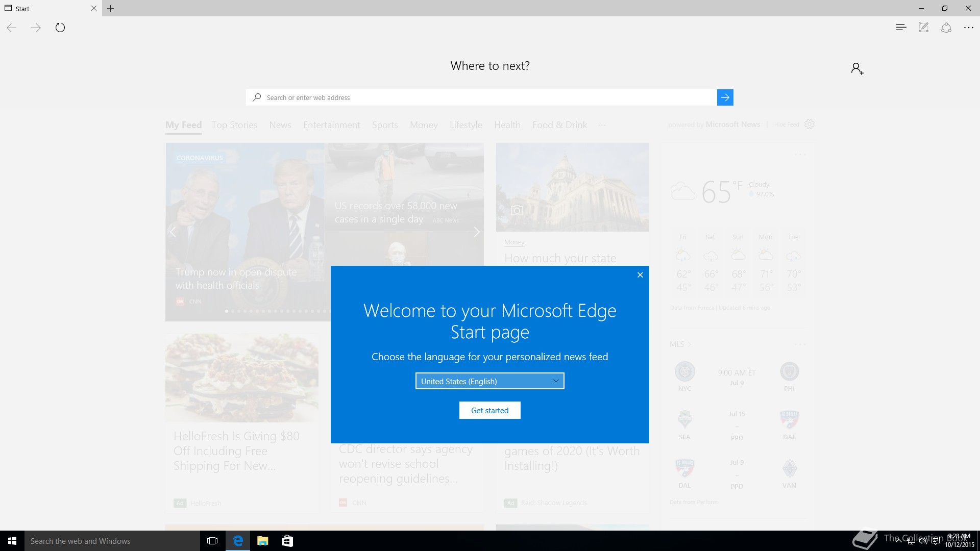Open weather card options ellipsis
This screenshot has height=551, width=980.
tap(800, 154)
